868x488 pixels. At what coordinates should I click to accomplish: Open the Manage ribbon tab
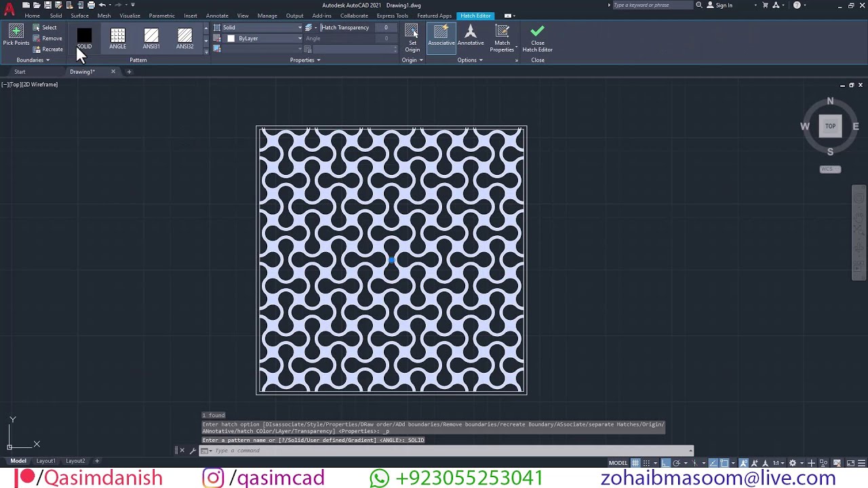click(x=267, y=16)
